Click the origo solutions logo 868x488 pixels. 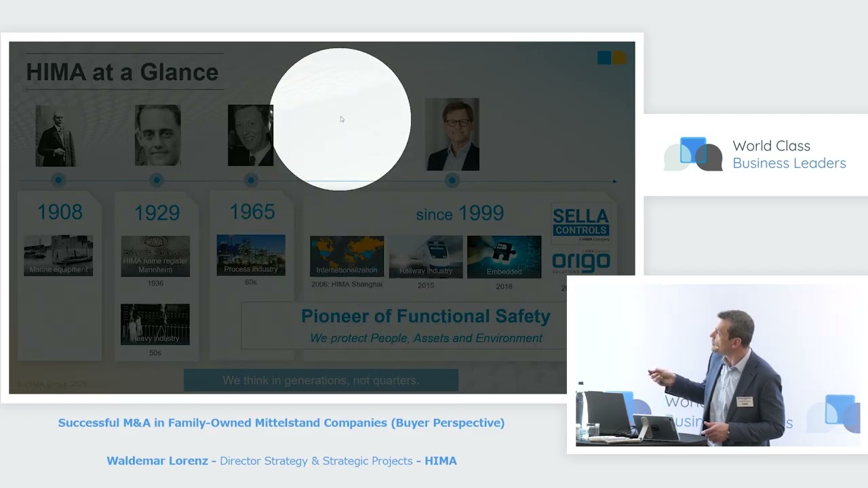(581, 262)
